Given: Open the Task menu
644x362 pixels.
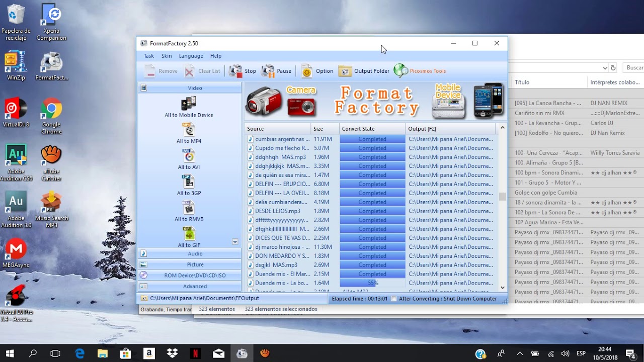Looking at the screenshot, I should click(149, 56).
